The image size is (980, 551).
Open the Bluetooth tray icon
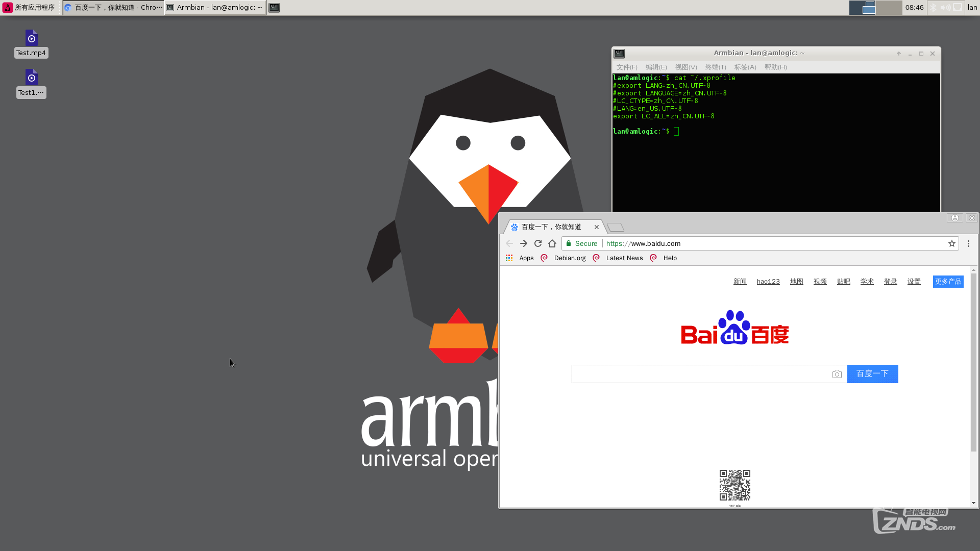[934, 8]
